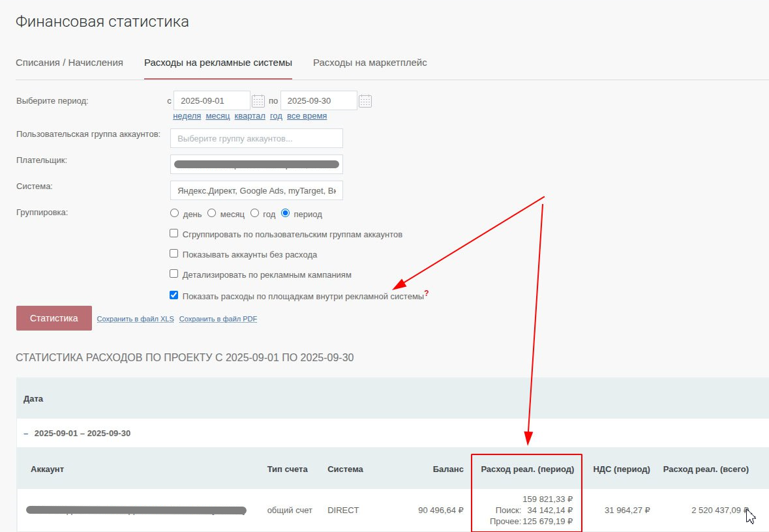The width and height of the screenshot is (769, 532).
Task: Select the 'день' grouping radio button
Action: (x=174, y=213)
